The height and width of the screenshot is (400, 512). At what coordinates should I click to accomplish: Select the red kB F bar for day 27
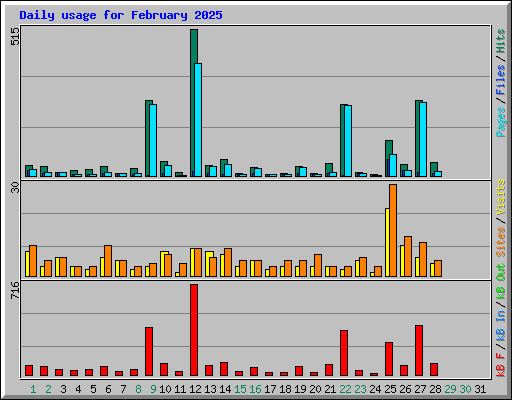(419, 351)
